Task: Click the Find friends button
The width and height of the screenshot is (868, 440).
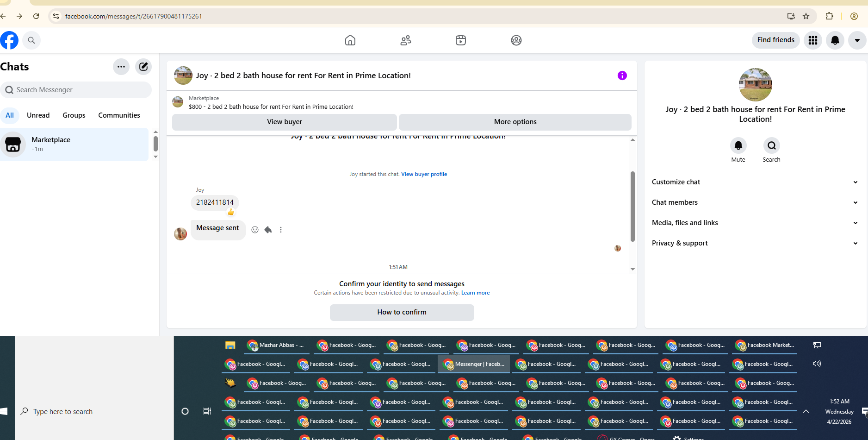Action: point(776,40)
